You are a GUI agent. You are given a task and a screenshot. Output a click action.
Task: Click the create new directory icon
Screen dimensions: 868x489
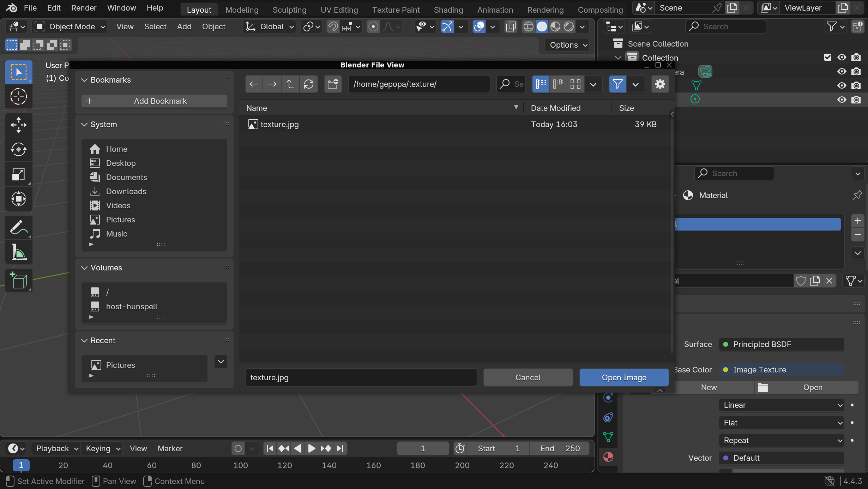[x=333, y=84]
